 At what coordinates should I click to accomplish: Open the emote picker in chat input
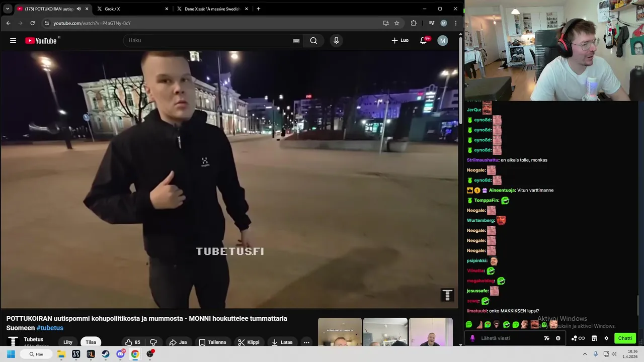(x=558, y=338)
